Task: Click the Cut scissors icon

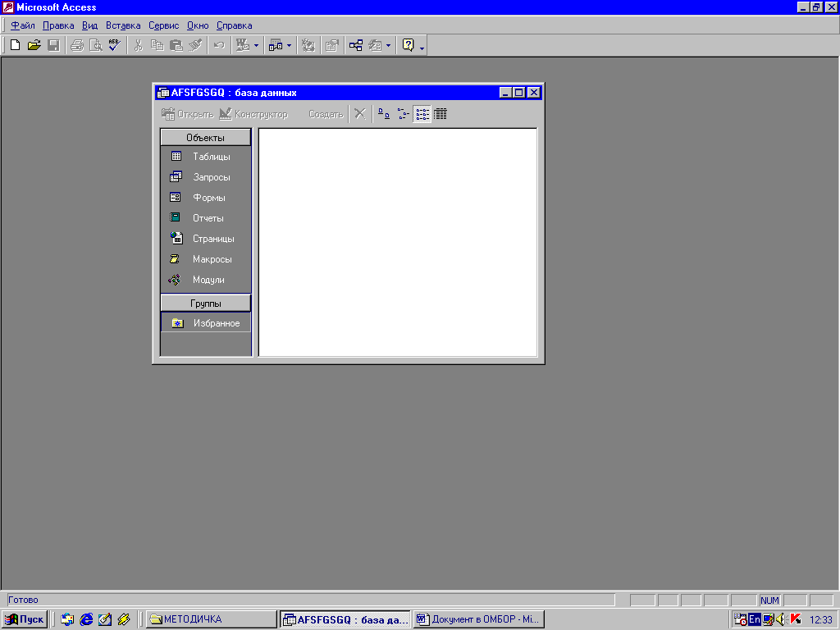Action: click(x=138, y=45)
